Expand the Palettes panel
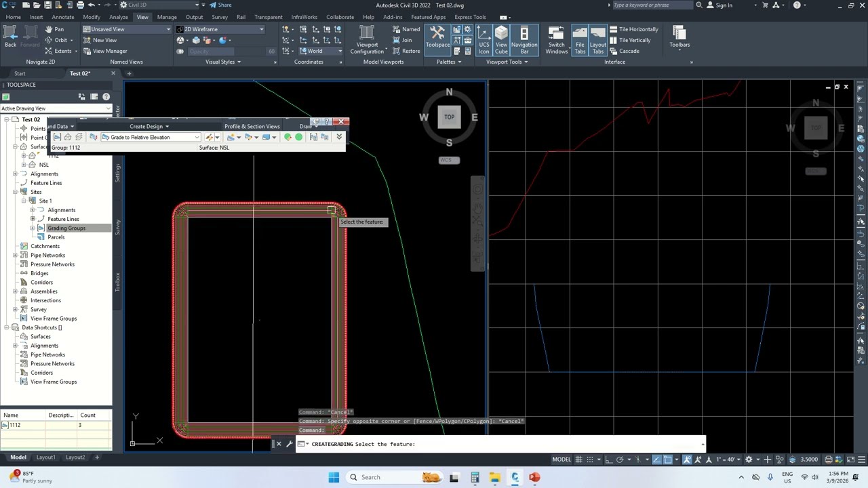The image size is (868, 488). coord(449,62)
